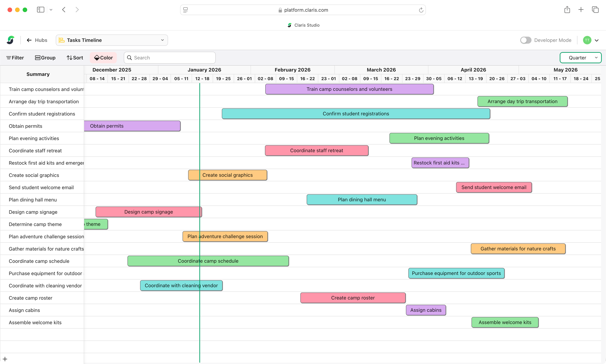Open the Tasks Timeline view dropdown

(112, 40)
